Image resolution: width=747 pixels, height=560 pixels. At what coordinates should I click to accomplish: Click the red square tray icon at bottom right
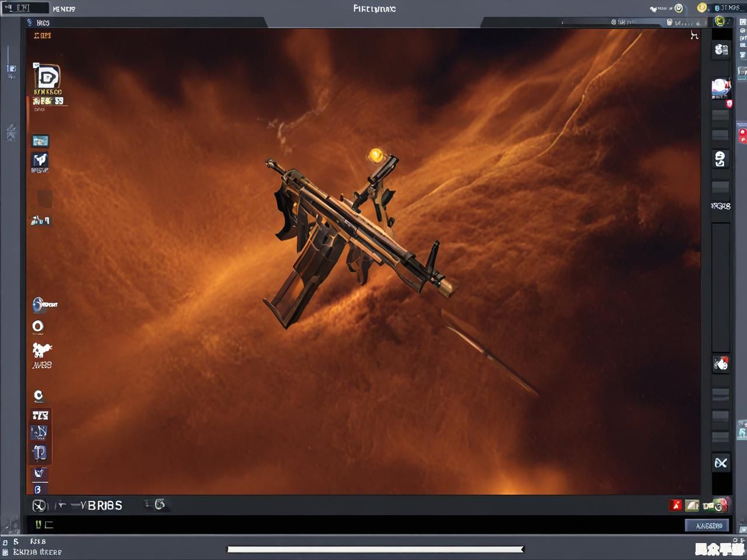coord(676,505)
